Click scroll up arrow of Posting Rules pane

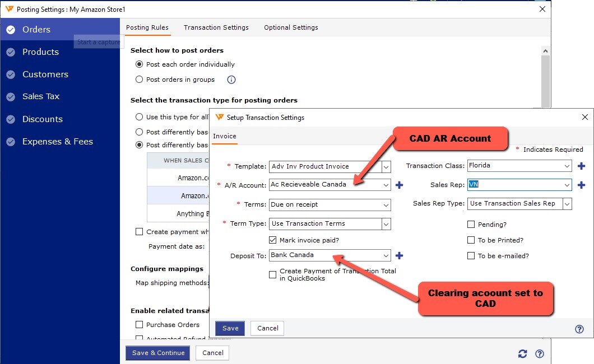(x=545, y=51)
